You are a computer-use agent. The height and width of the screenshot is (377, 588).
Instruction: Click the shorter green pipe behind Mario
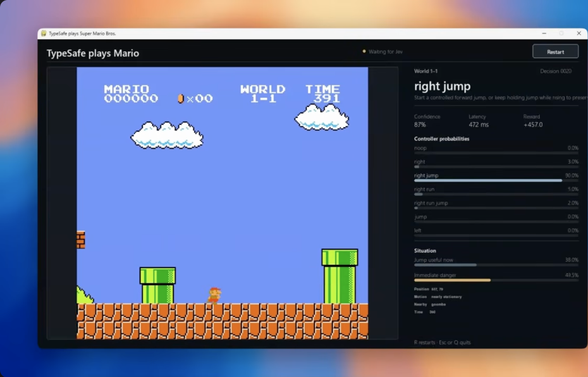157,285
